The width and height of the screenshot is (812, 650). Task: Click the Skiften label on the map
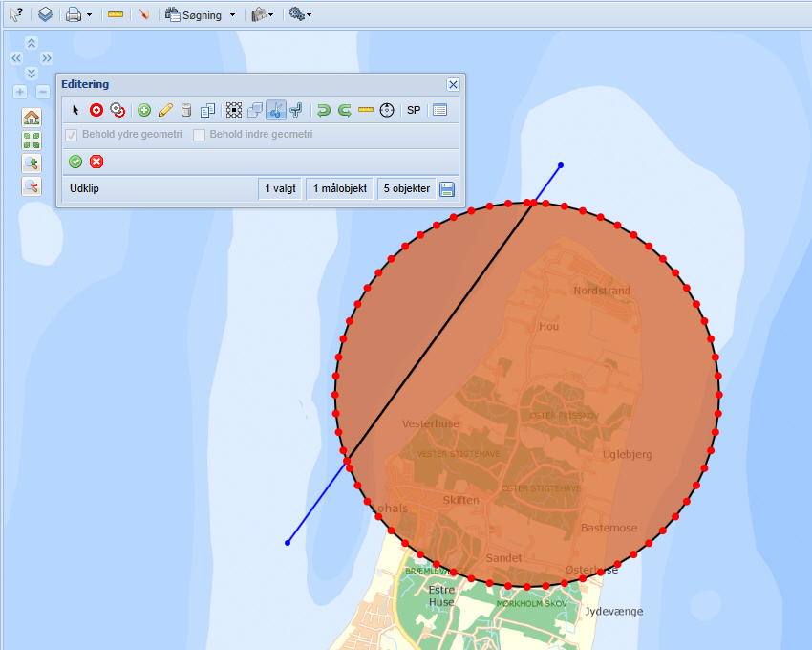point(460,500)
